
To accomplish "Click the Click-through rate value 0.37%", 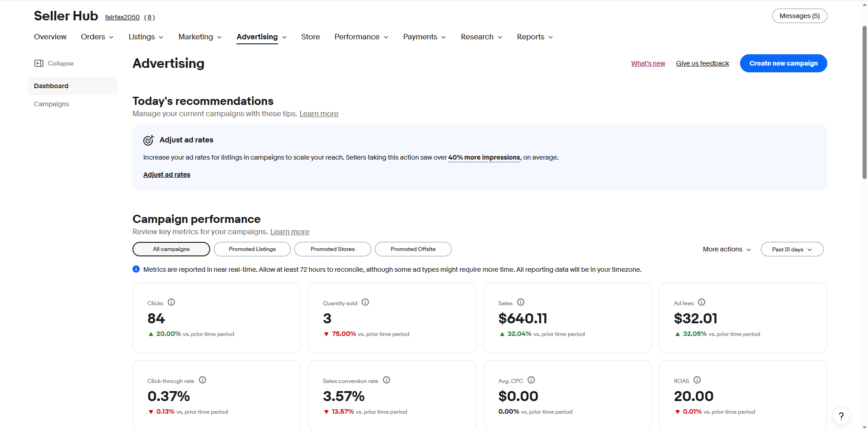I will 169,396.
